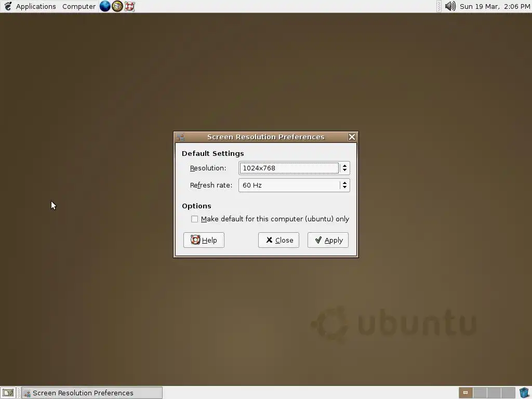Open the Trash icon in bottom panel
Viewport: 532px width, 399px height.
click(524, 393)
